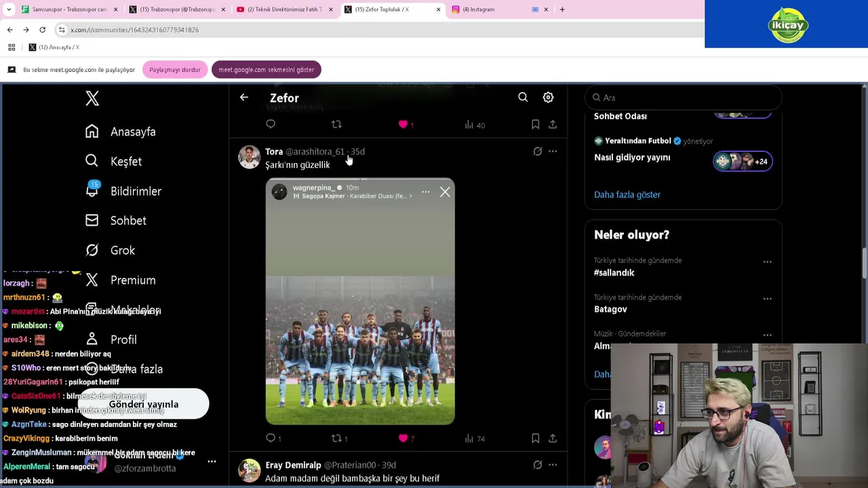Screen dimensions: 868x488
Task: Click meet.google.com sekmesini göster button
Action: (266, 70)
